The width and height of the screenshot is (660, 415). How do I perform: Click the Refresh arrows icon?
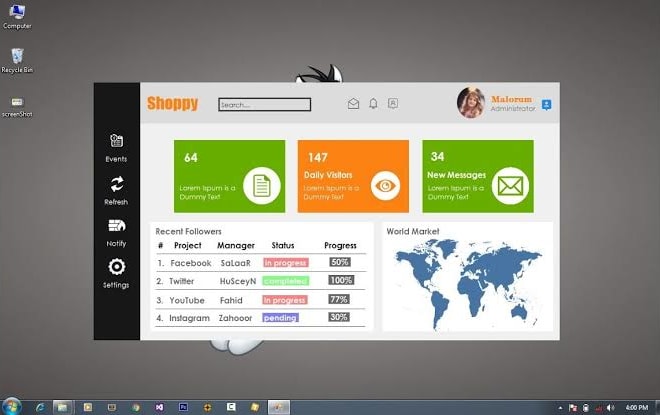117,184
